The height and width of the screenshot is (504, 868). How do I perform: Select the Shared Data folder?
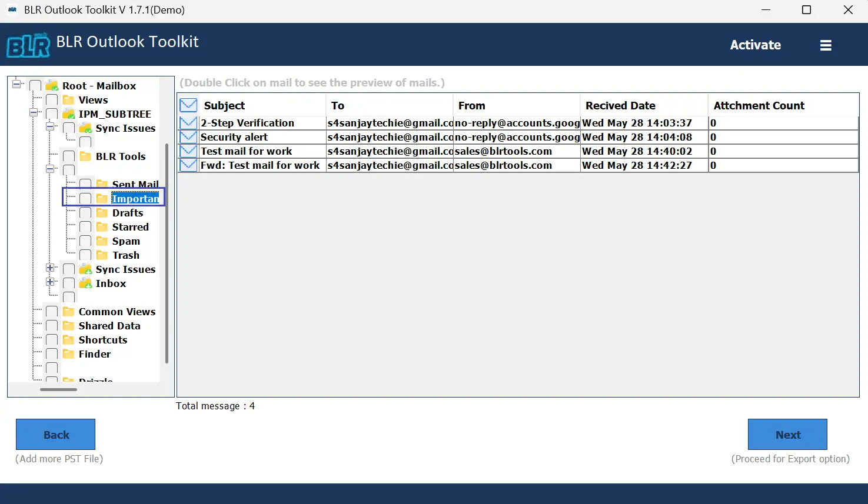tap(109, 326)
